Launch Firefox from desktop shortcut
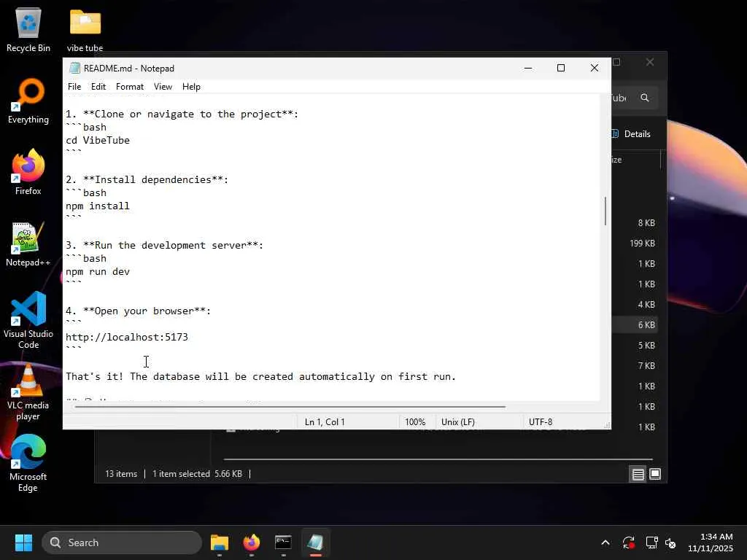 point(28,172)
